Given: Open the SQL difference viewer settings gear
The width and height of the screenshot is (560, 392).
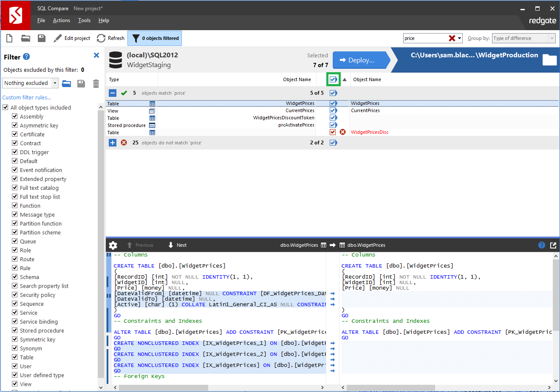Looking at the screenshot, I should click(113, 245).
